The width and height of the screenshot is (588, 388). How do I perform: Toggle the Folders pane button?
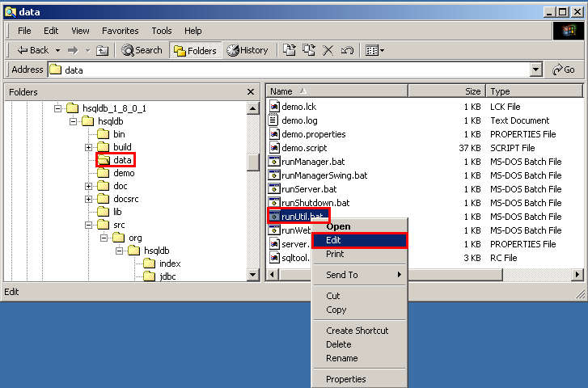coord(196,50)
